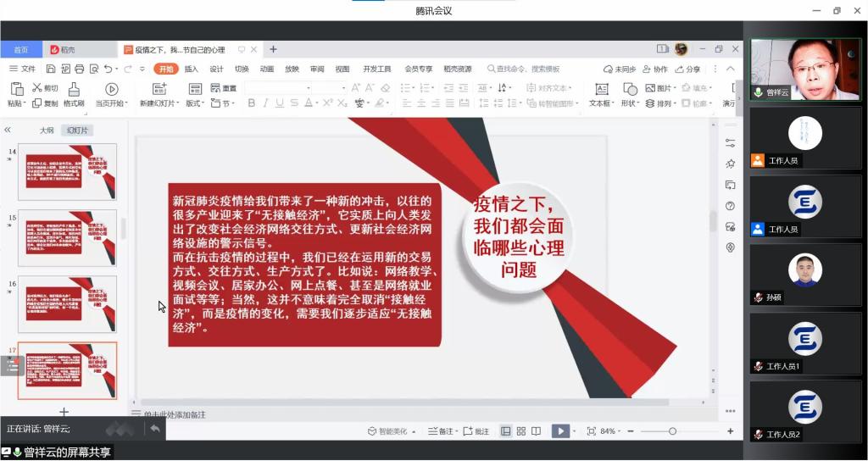868x461 pixels.
Task: Expand the Layout (版式) dropdown
Action: (196, 103)
